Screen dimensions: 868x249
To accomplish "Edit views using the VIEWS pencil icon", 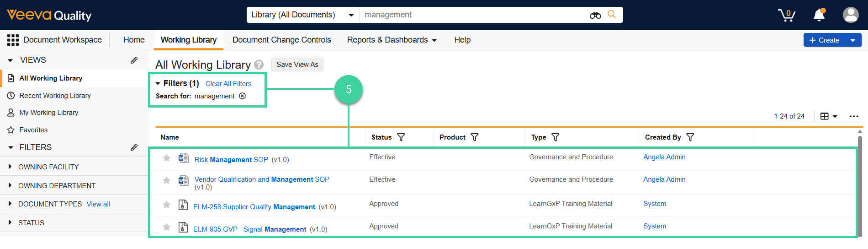I will pyautogui.click(x=134, y=60).
